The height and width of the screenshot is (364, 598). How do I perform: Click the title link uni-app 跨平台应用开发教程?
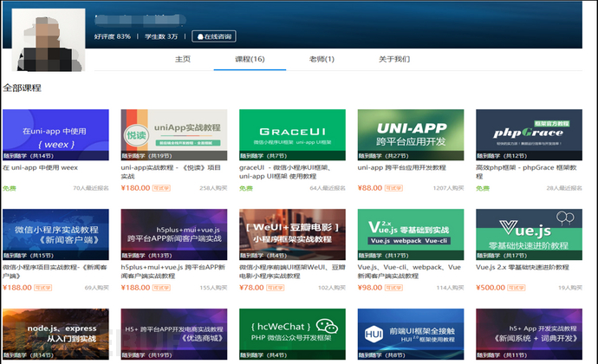point(401,167)
